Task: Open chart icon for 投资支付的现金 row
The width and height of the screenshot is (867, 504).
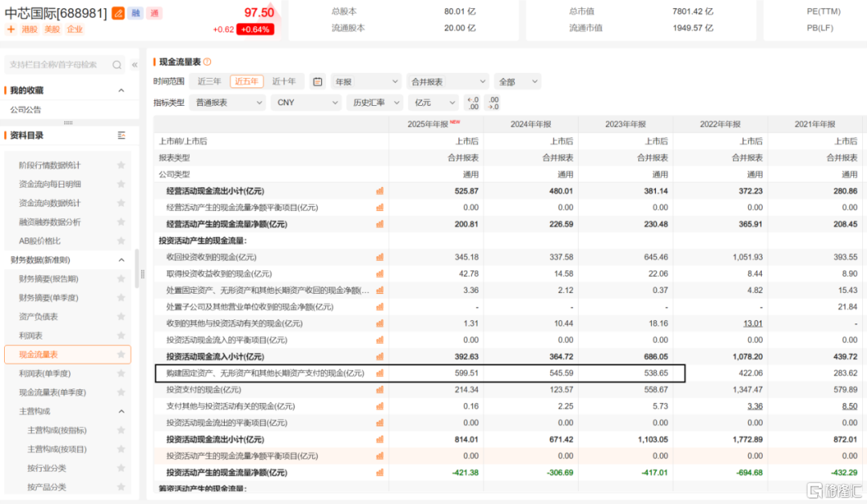Action: pyautogui.click(x=380, y=390)
